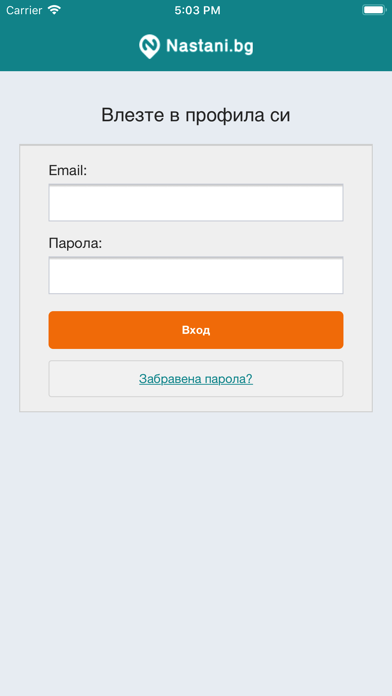Screen dimensions: 392x696
Task: Tap the Wi-Fi signal icon in status bar
Action: coord(54,10)
